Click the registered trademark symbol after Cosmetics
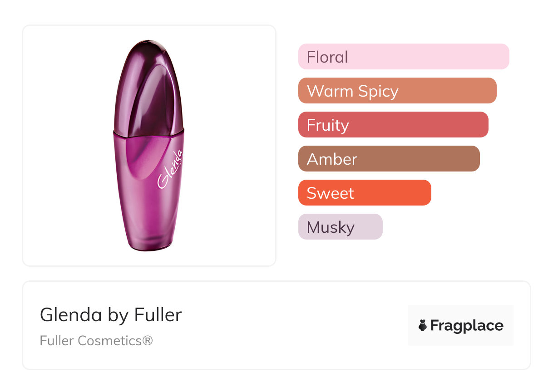553x392 pixels. (148, 340)
